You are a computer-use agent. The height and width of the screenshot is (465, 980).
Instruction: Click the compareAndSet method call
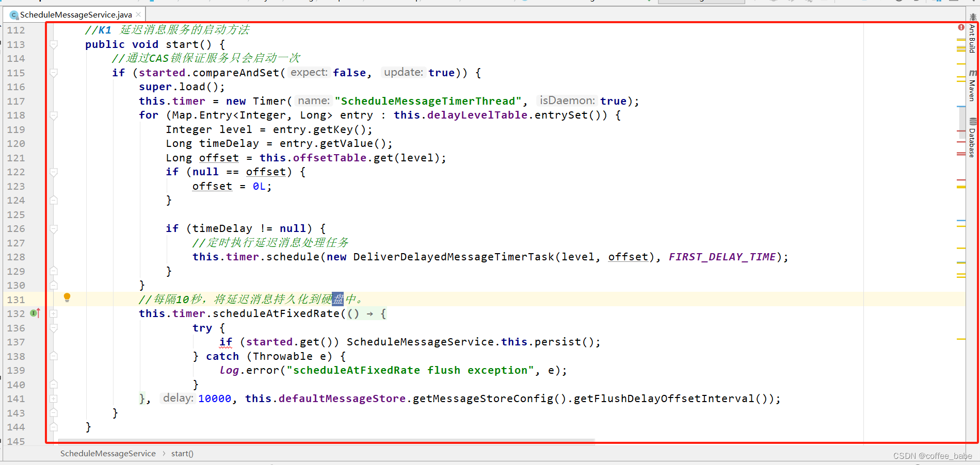point(236,73)
